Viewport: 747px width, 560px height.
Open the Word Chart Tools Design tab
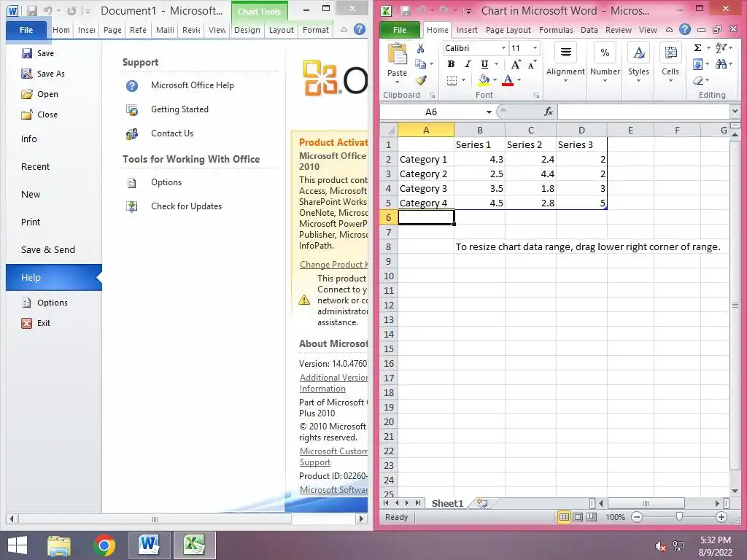coord(247,30)
